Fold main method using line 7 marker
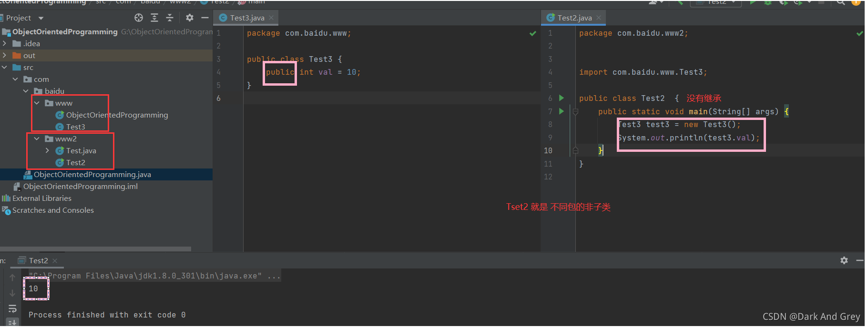 point(575,112)
